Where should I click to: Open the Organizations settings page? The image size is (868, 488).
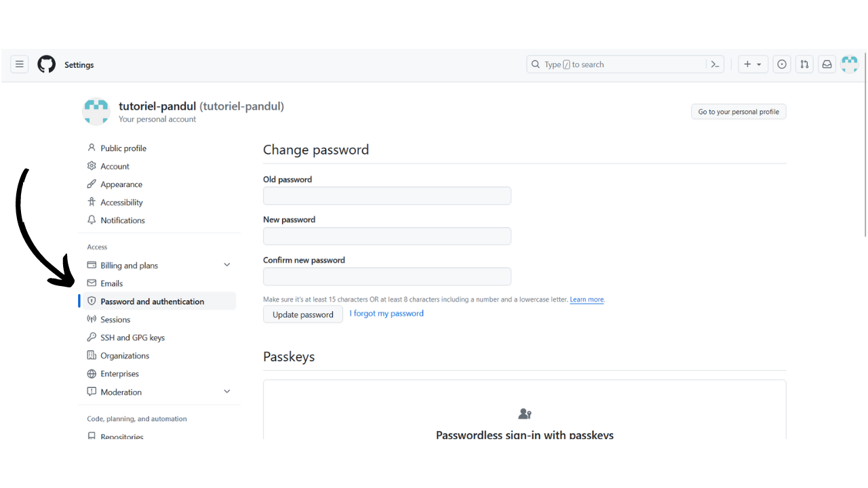(124, 355)
